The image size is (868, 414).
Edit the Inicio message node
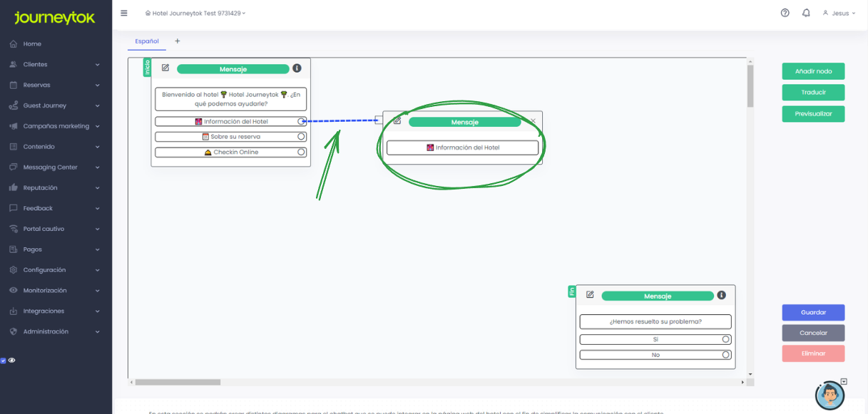165,68
